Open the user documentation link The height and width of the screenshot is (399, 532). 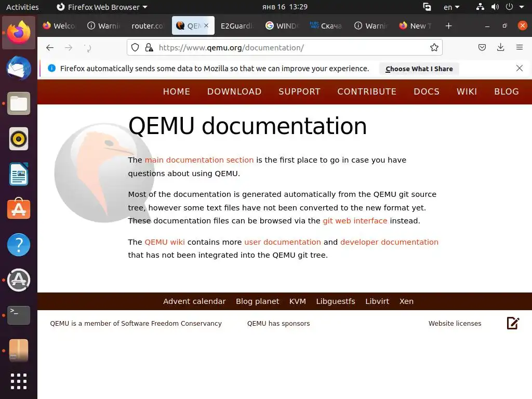click(x=283, y=242)
